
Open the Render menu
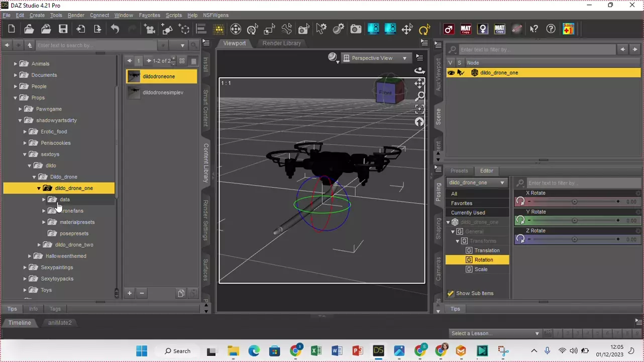click(76, 15)
